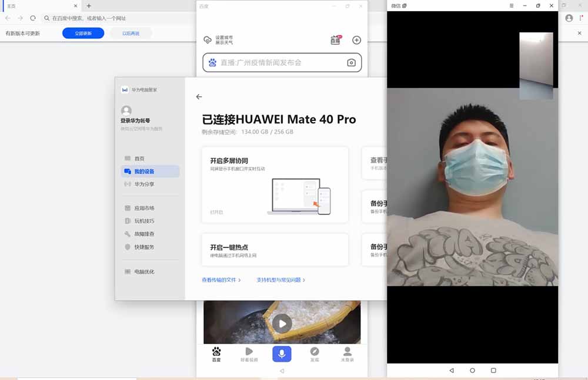Go back in browser toolbar

[x=8, y=18]
